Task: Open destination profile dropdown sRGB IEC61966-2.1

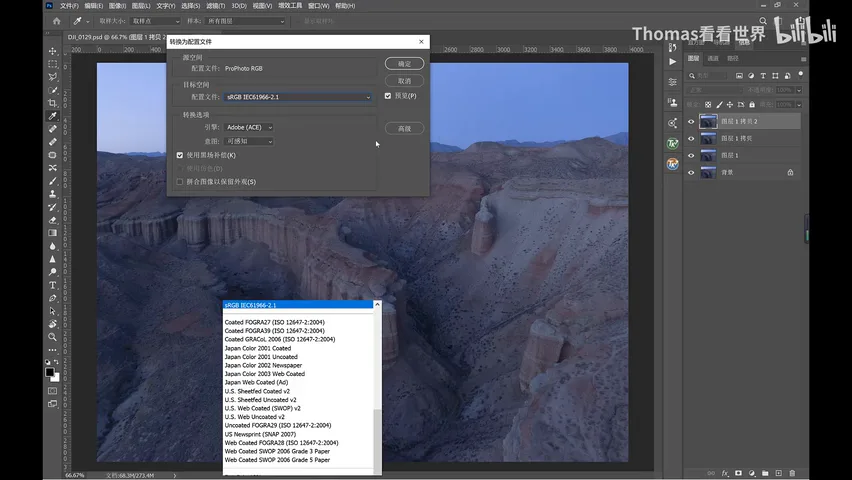Action: tap(298, 97)
